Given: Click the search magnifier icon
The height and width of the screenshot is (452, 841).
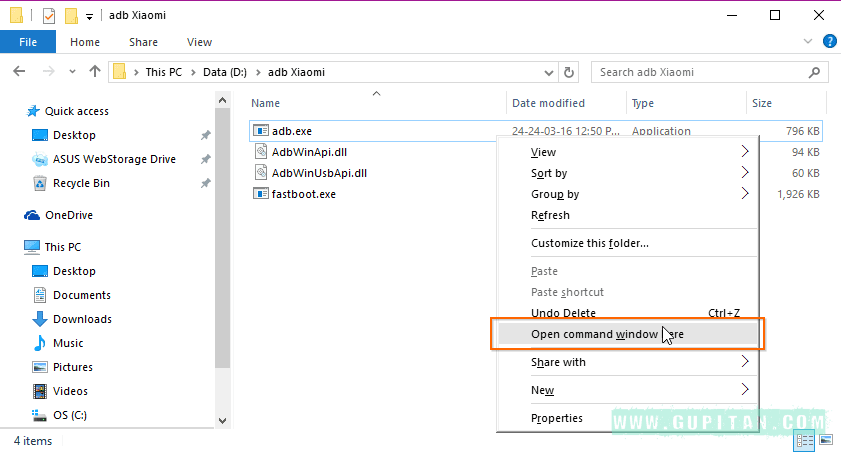Looking at the screenshot, I should 817,72.
